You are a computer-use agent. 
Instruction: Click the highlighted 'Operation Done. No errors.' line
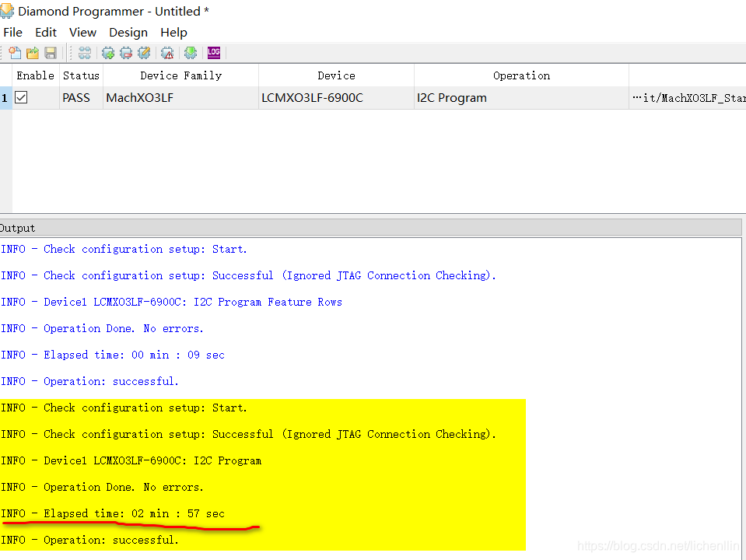[102, 487]
